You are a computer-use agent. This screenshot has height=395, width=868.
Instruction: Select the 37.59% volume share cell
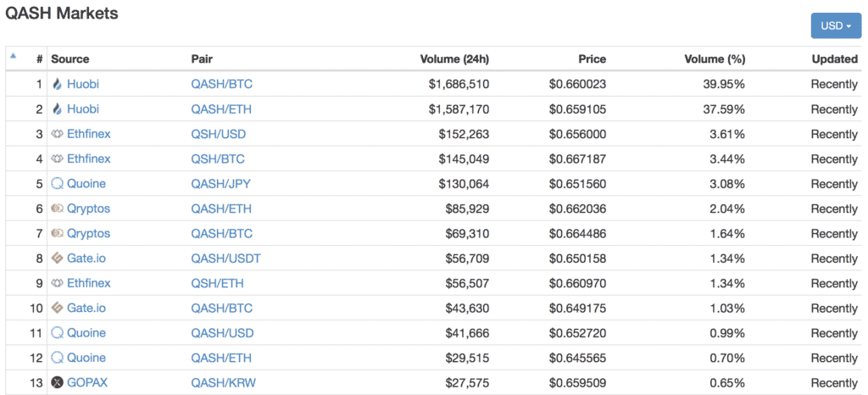coord(724,109)
